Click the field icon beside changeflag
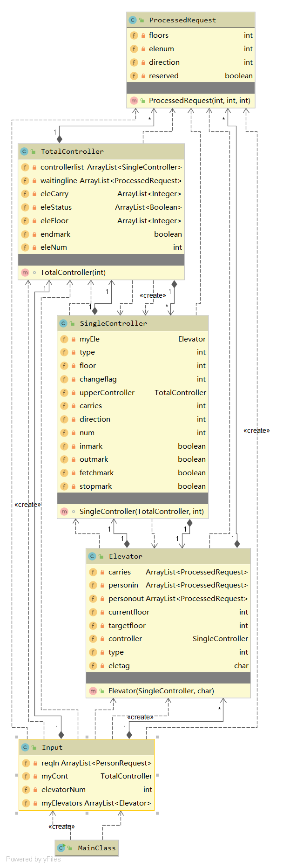 [64, 379]
